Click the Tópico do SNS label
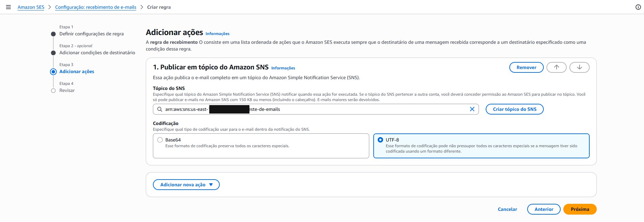Image resolution: width=644 pixels, height=222 pixels. tap(169, 88)
